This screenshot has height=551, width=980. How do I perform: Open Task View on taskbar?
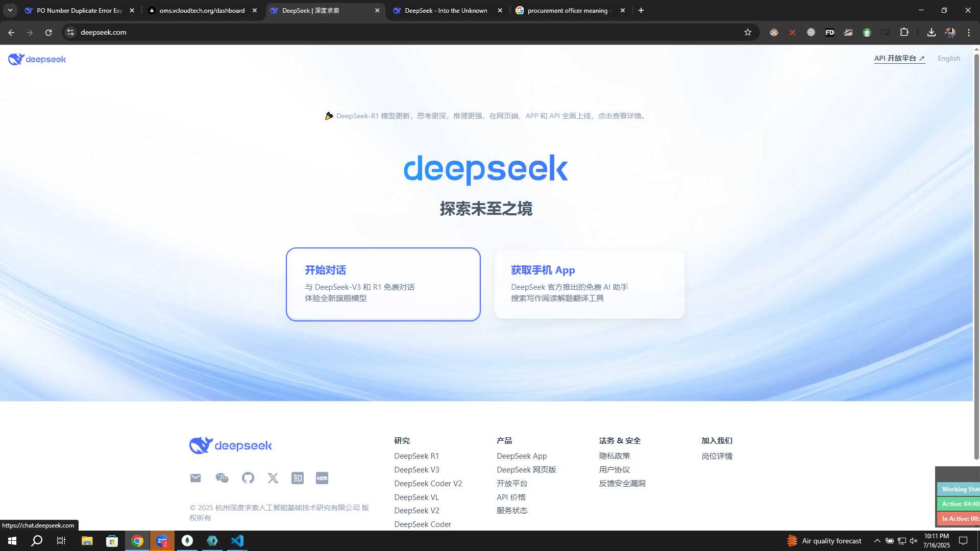(x=61, y=541)
